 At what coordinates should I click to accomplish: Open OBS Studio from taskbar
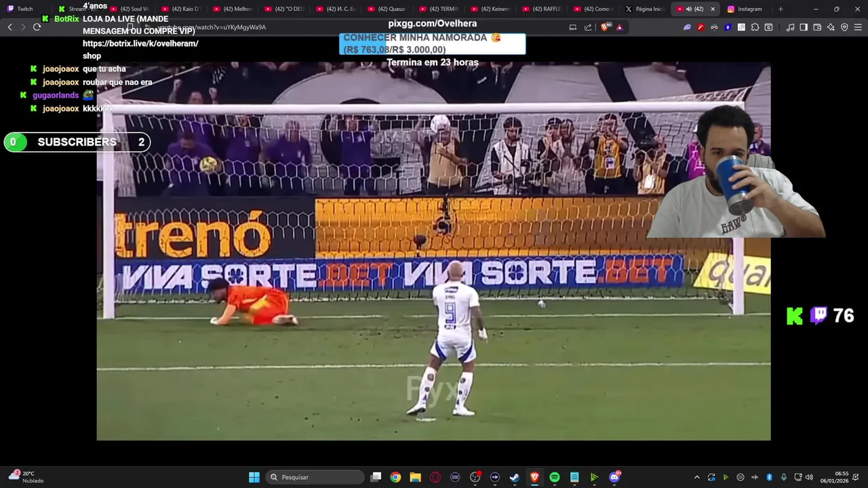(x=475, y=477)
